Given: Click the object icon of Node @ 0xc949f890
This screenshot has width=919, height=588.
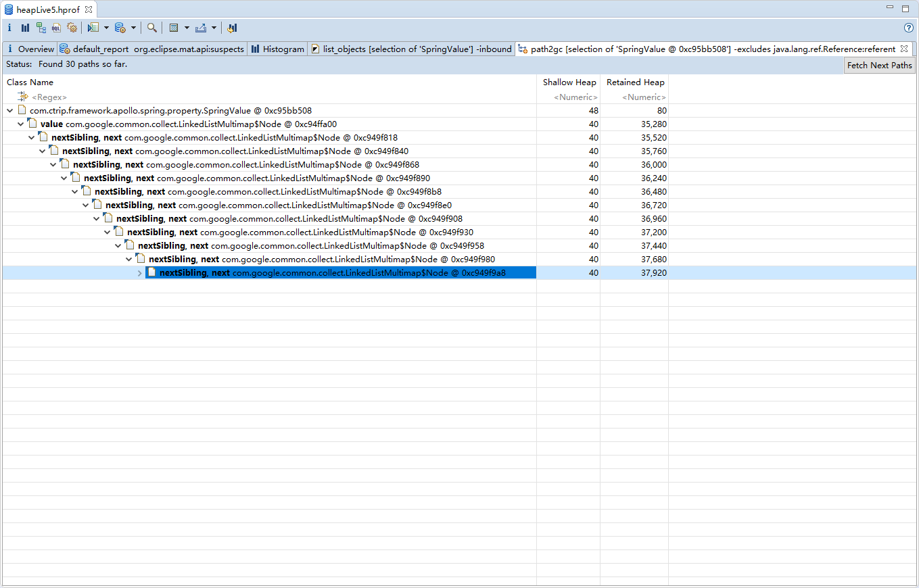Looking at the screenshot, I should (x=76, y=178).
